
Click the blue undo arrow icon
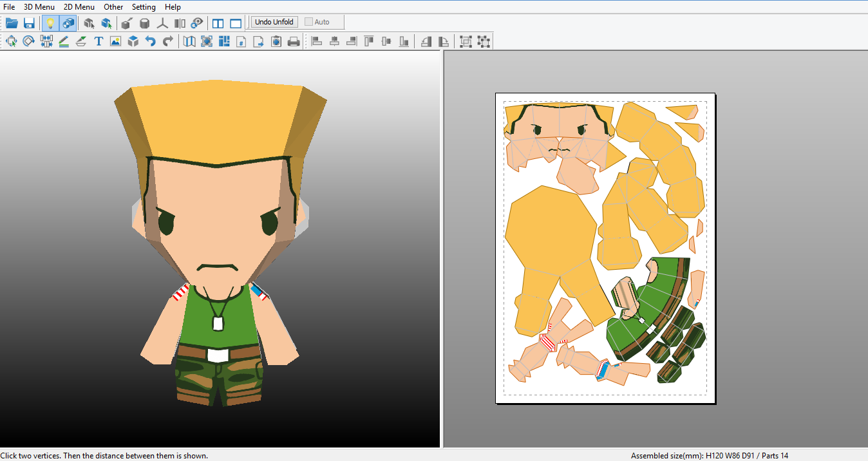(x=150, y=41)
